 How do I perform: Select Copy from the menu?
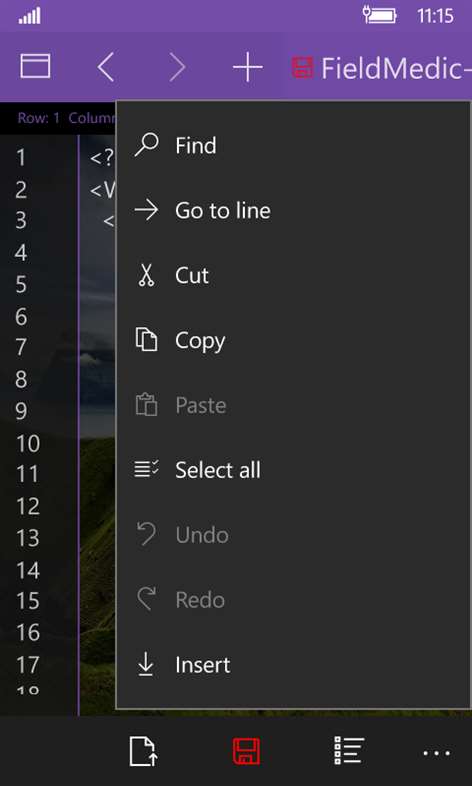pos(293,340)
